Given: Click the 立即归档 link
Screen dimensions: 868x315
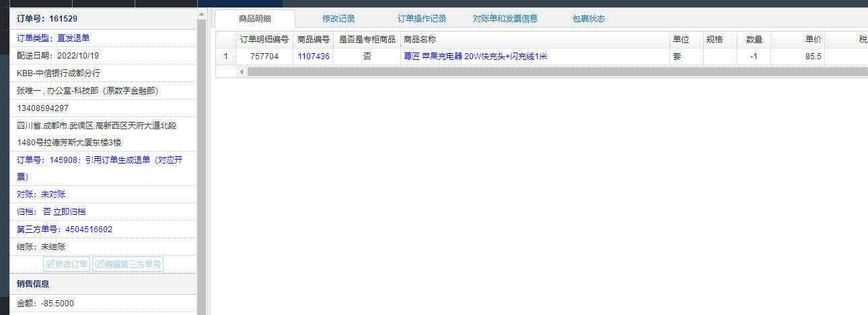Looking at the screenshot, I should (x=69, y=212).
